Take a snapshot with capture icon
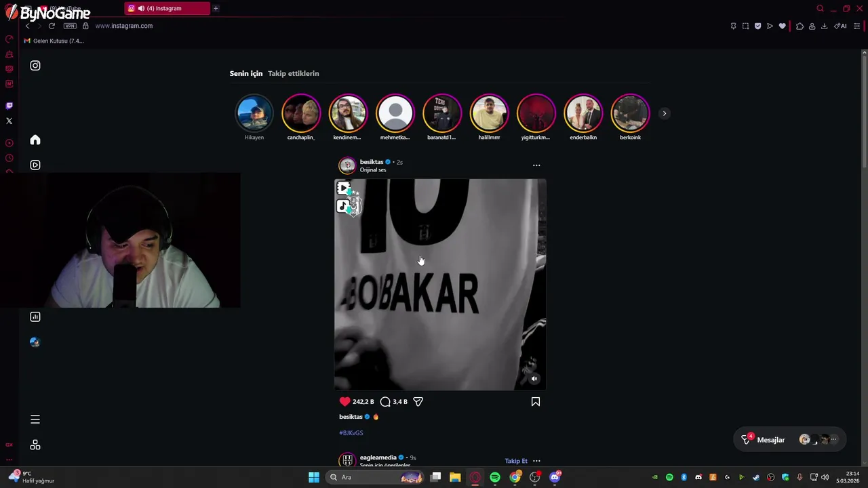 tap(745, 26)
